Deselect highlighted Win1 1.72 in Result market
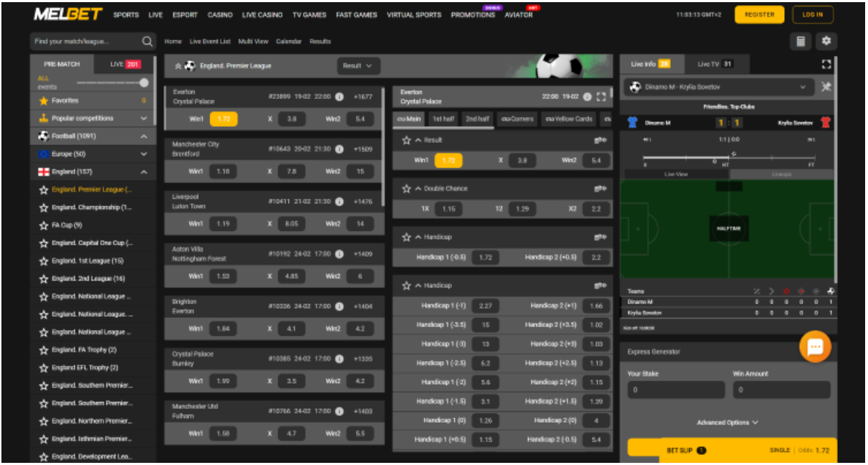The image size is (868, 465). [448, 161]
